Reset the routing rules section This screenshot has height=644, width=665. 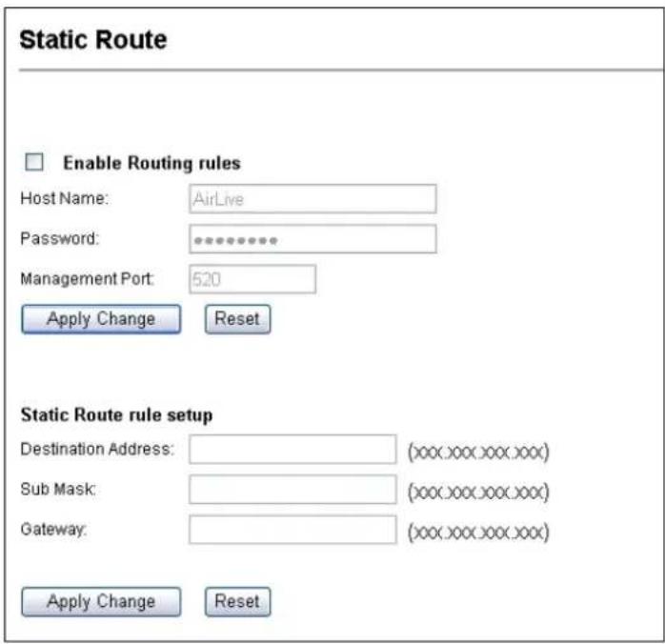point(237,319)
